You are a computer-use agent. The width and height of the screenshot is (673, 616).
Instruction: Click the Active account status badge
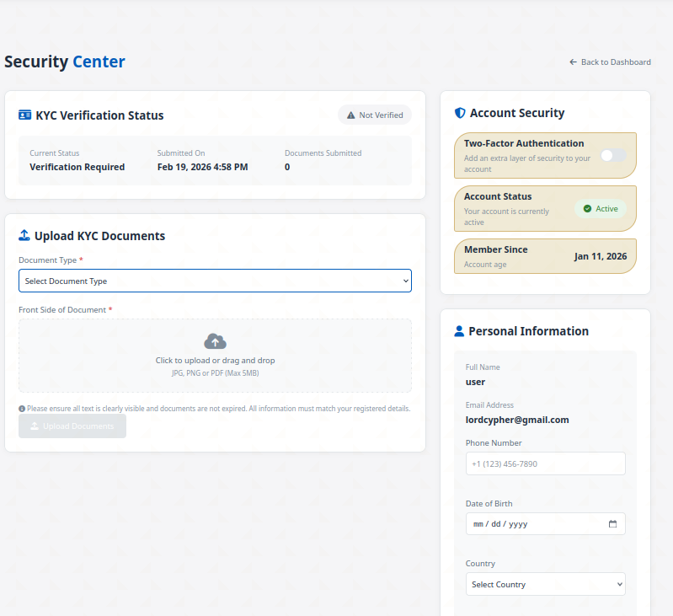(601, 209)
